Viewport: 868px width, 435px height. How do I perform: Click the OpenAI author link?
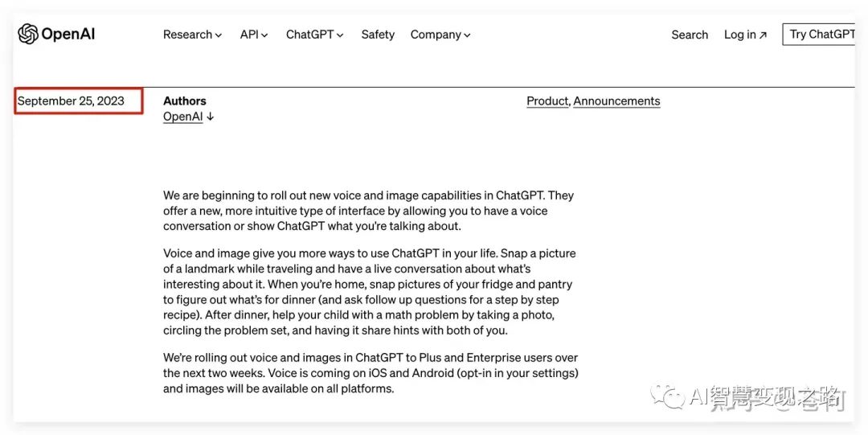pyautogui.click(x=183, y=117)
